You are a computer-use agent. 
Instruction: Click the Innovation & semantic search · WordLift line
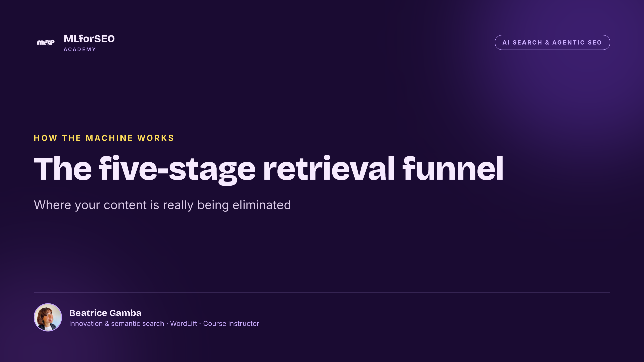pos(164,324)
